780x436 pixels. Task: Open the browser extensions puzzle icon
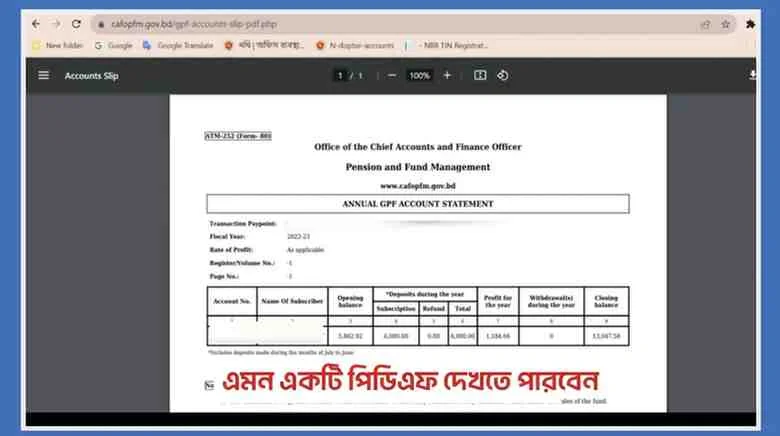[751, 24]
